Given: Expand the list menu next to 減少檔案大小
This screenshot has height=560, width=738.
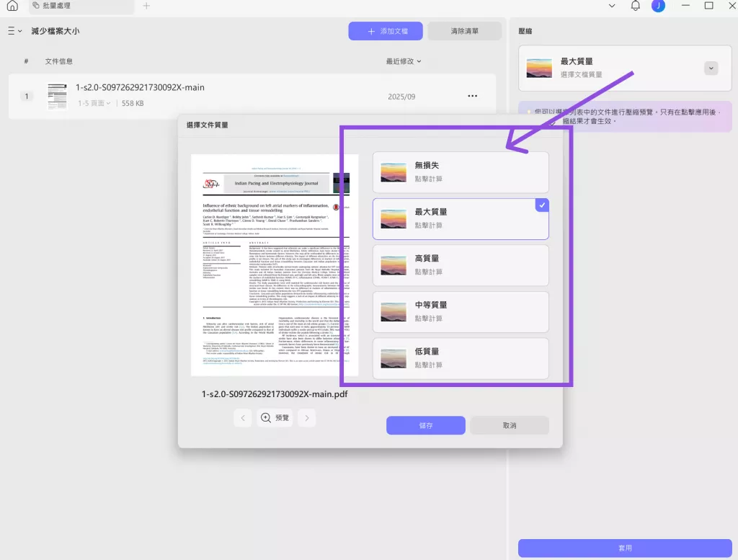Looking at the screenshot, I should (14, 31).
